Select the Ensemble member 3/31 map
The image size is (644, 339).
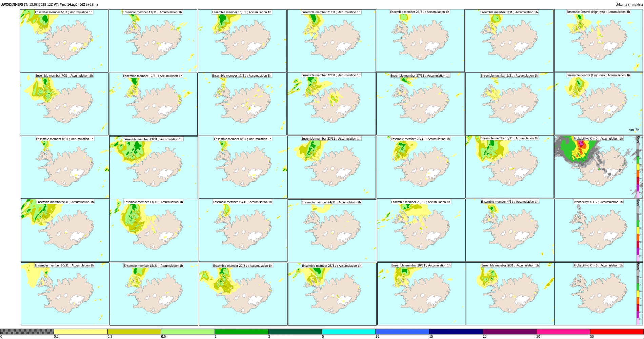click(x=509, y=166)
